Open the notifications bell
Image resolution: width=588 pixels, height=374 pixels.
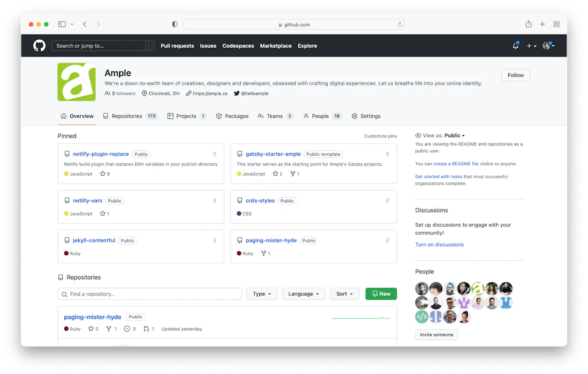point(516,46)
